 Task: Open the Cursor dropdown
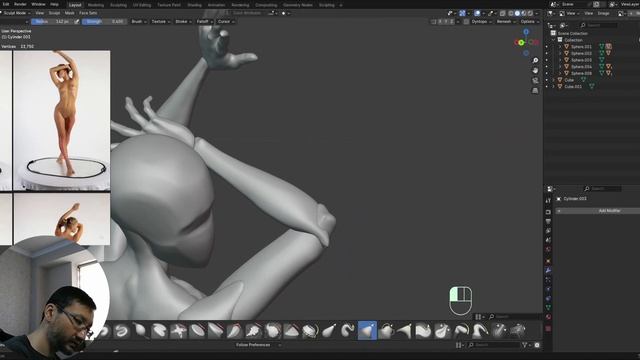coord(226,22)
